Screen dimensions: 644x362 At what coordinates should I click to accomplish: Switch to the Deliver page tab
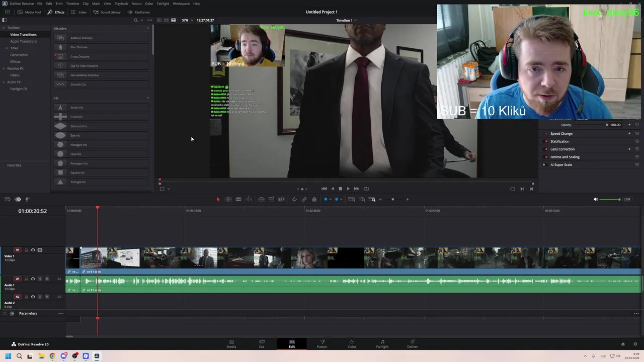(x=413, y=344)
